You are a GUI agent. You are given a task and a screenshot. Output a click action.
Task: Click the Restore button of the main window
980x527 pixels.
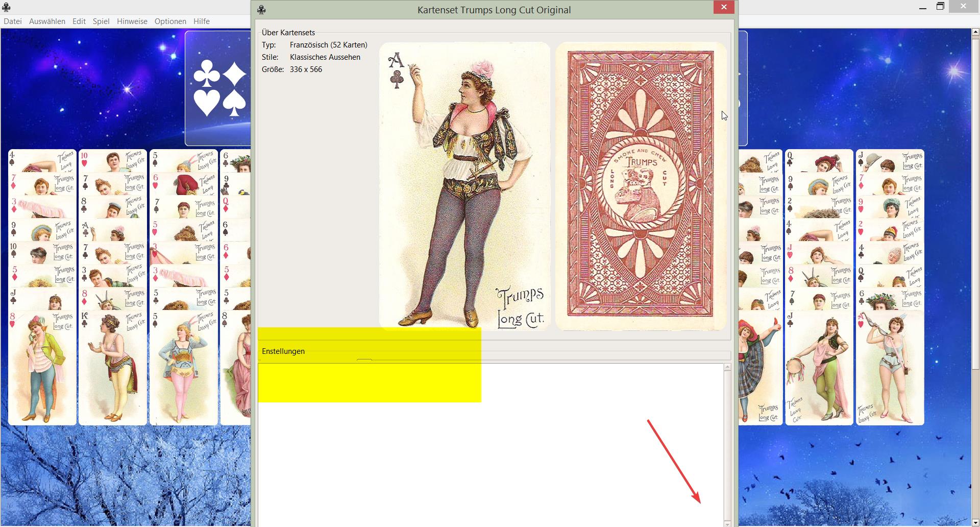point(941,7)
